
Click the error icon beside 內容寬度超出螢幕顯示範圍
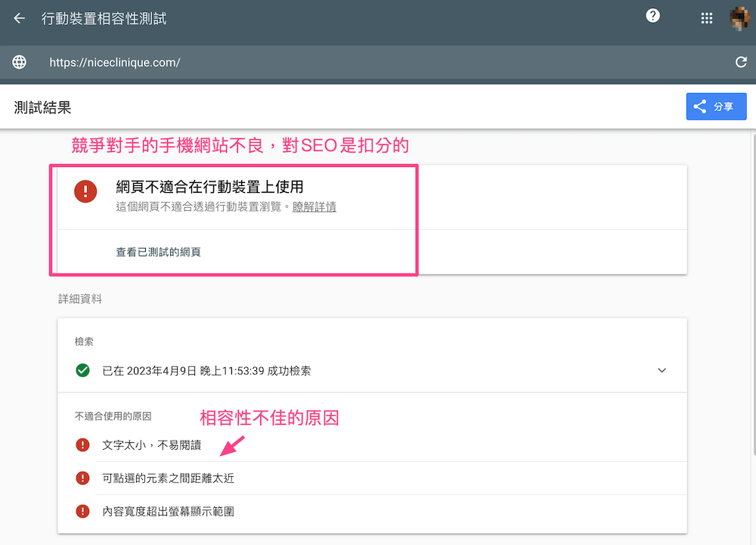82,511
